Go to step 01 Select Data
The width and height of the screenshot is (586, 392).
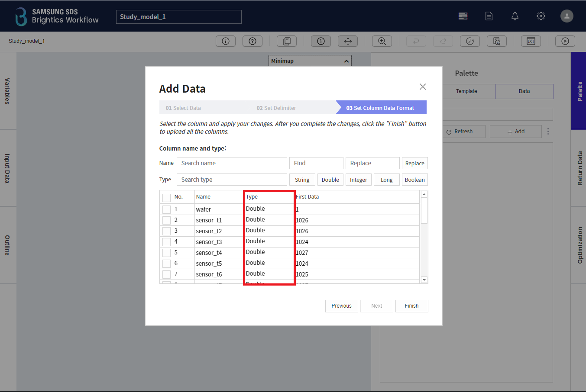(x=183, y=108)
